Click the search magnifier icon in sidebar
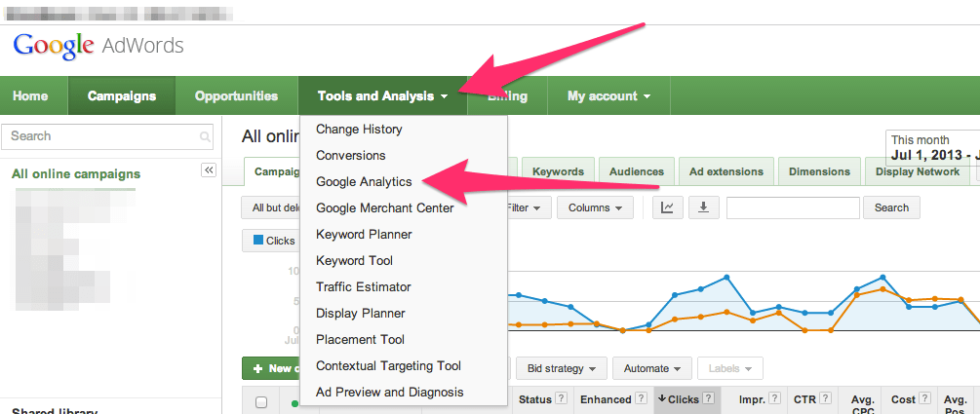Screen dimensions: 980x414 [x=205, y=136]
